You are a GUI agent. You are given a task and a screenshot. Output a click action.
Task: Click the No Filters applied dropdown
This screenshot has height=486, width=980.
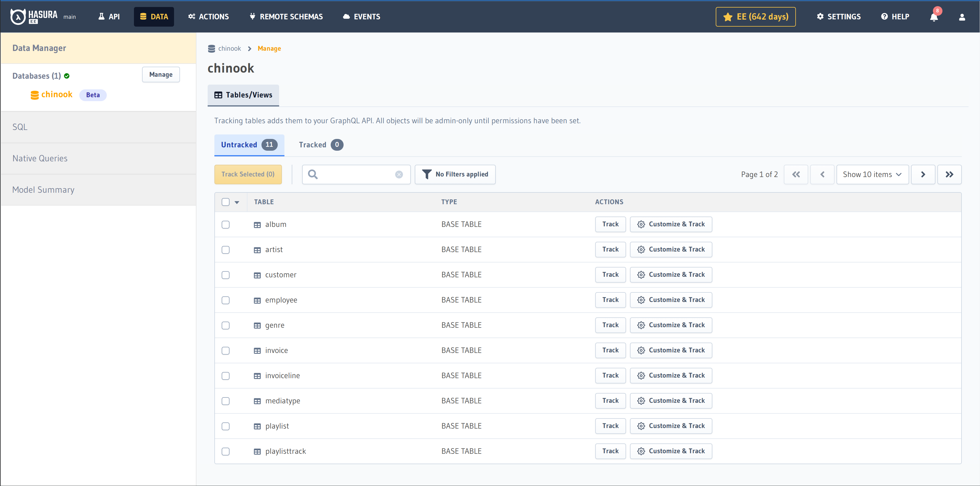[454, 174]
